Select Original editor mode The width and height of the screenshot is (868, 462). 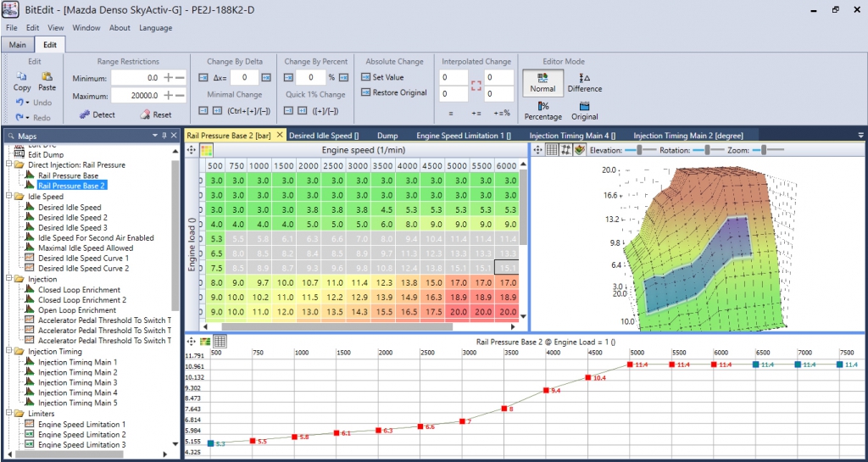click(585, 111)
